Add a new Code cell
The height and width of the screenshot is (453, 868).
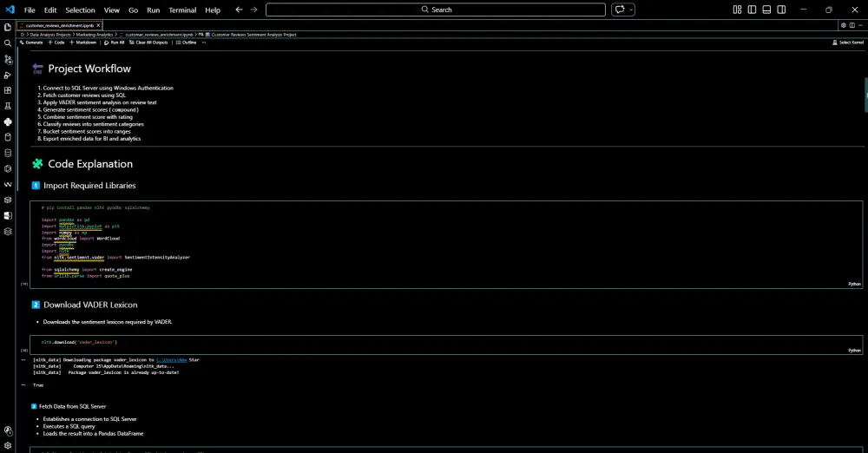(56, 43)
